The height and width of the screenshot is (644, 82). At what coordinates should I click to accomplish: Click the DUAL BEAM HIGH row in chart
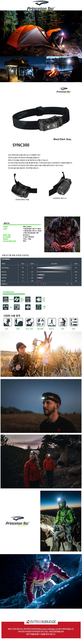point(41,268)
